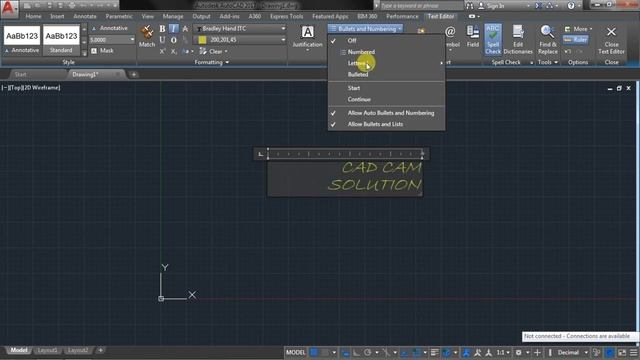Expand the text style gallery list
Image resolution: width=640 pixels, height=360 pixels.
click(x=84, y=52)
